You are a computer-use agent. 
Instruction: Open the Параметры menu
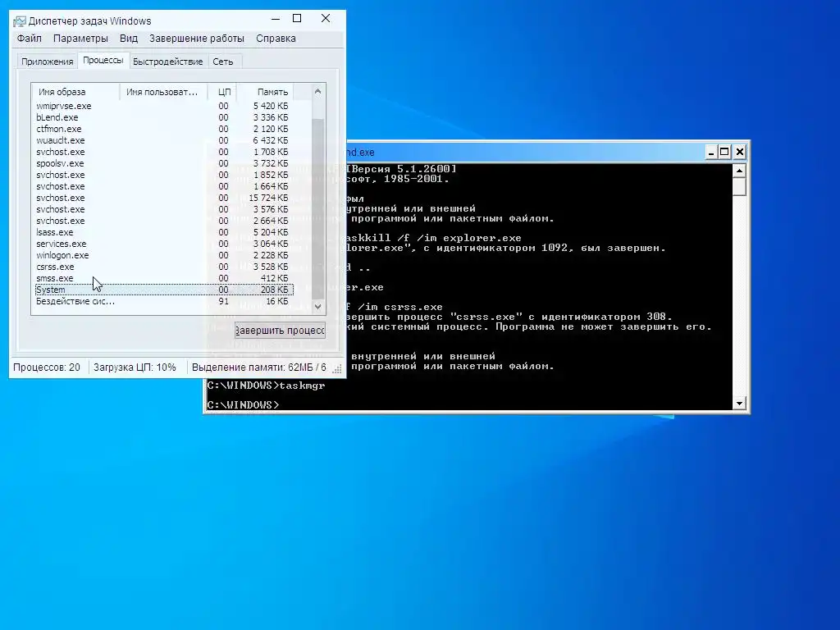tap(80, 39)
